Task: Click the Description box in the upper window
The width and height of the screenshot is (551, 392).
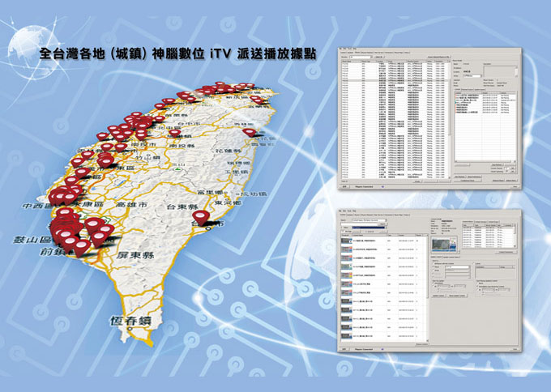Action: [501, 71]
